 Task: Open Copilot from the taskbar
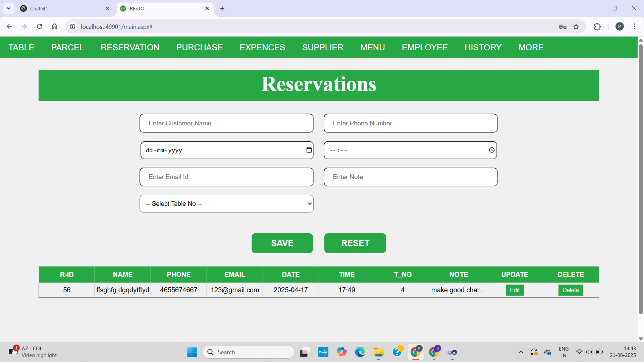[341, 352]
